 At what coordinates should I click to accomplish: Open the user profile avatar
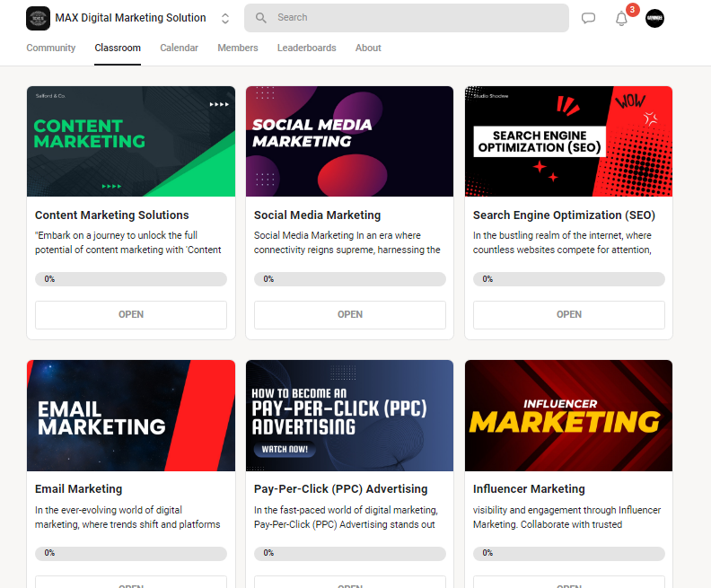click(x=654, y=18)
